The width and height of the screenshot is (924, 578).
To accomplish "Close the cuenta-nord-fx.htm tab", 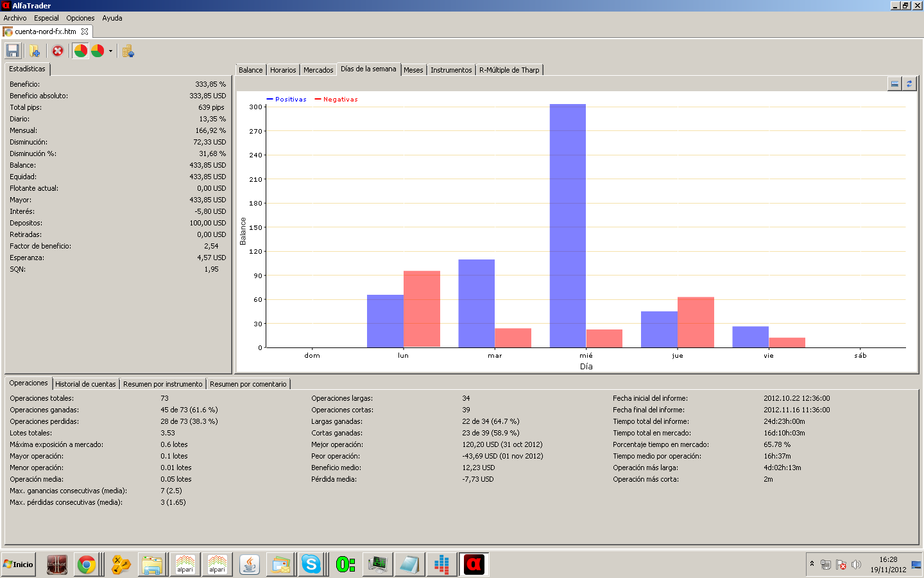I will [x=85, y=31].
